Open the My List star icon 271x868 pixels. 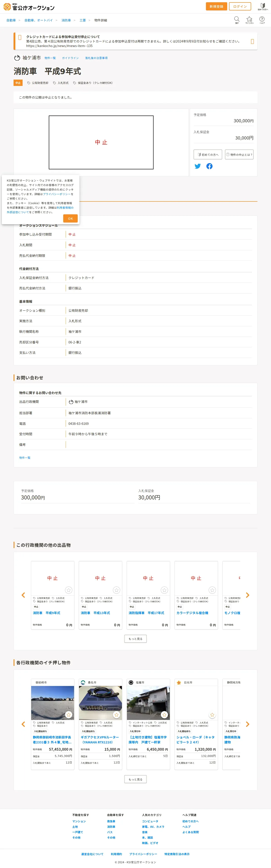coord(249,20)
